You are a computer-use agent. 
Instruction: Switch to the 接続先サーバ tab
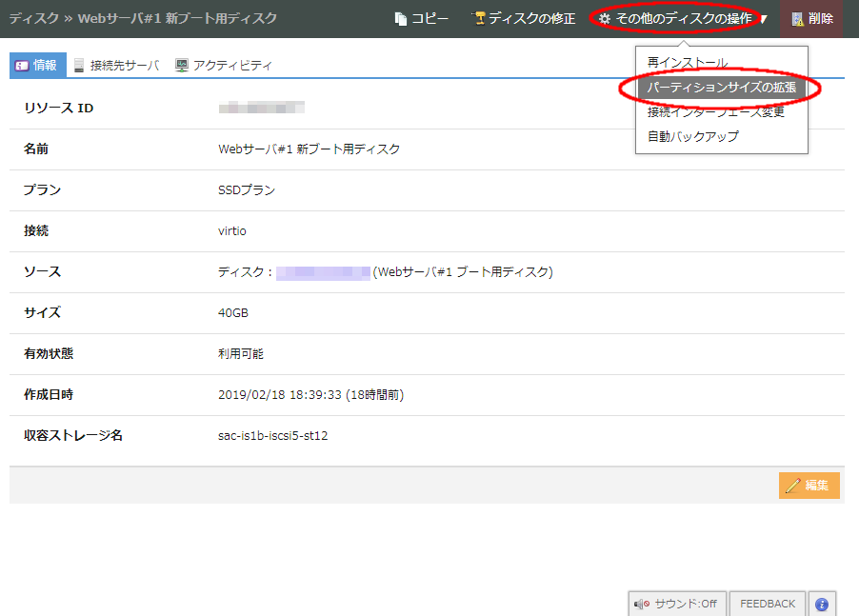tap(124, 66)
